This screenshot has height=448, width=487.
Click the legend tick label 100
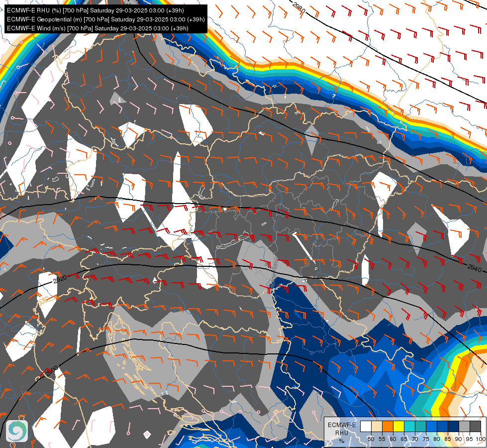[480, 439]
